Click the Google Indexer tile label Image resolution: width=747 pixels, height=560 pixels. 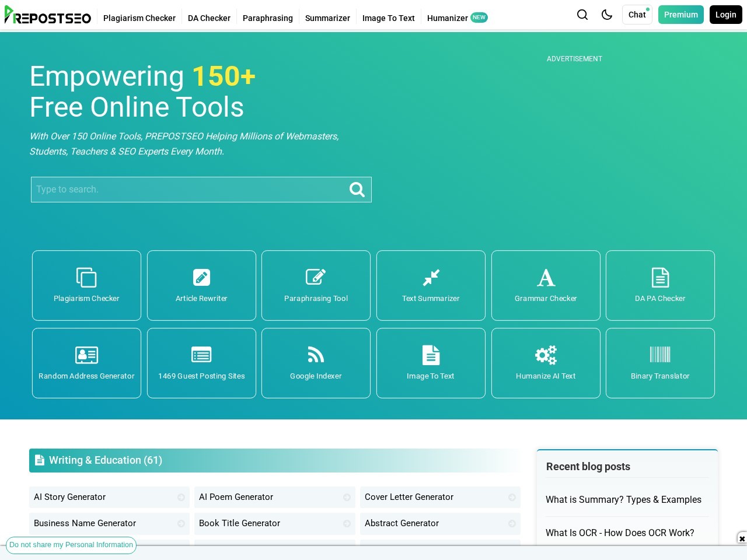[x=316, y=376]
